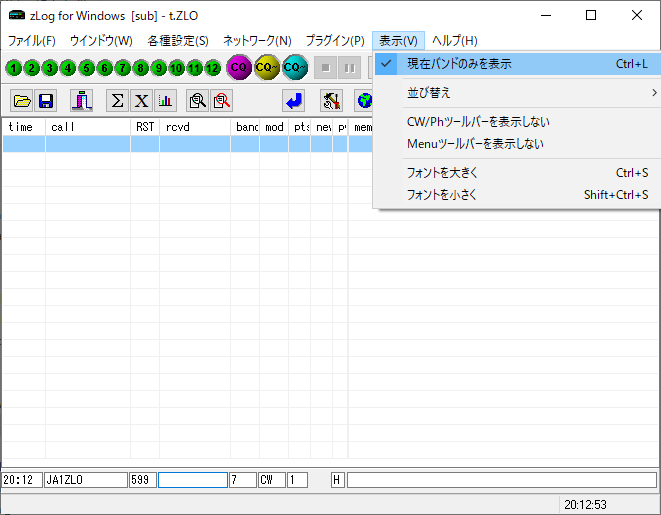Click the rcvd column header
The width and height of the screenshot is (661, 515).
pyautogui.click(x=195, y=127)
